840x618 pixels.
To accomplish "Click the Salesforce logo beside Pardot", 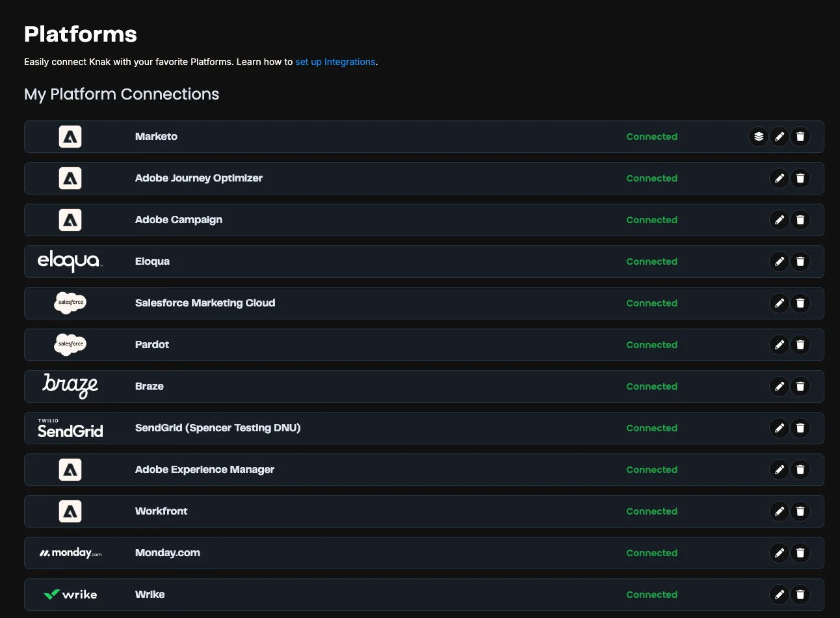I will 70,344.
